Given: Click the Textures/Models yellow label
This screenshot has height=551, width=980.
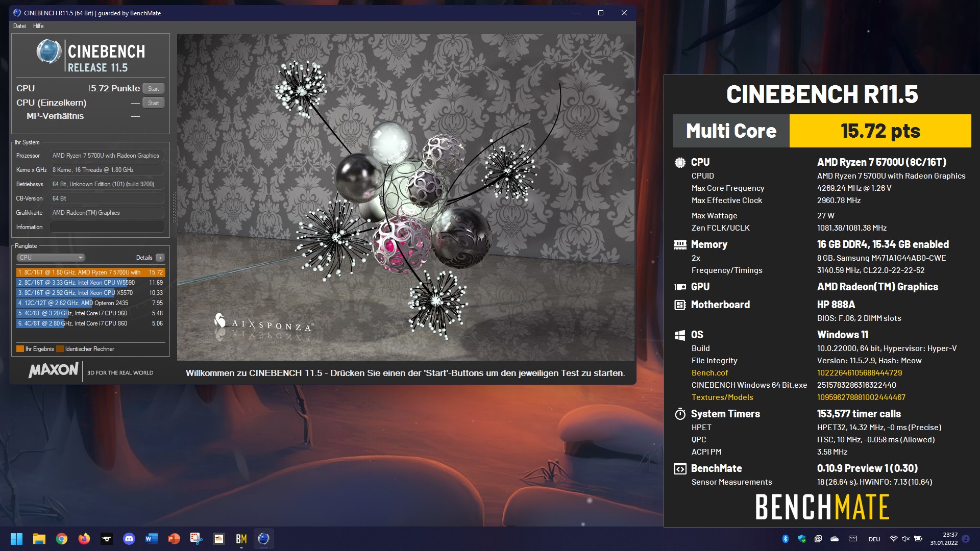Looking at the screenshot, I should (722, 397).
